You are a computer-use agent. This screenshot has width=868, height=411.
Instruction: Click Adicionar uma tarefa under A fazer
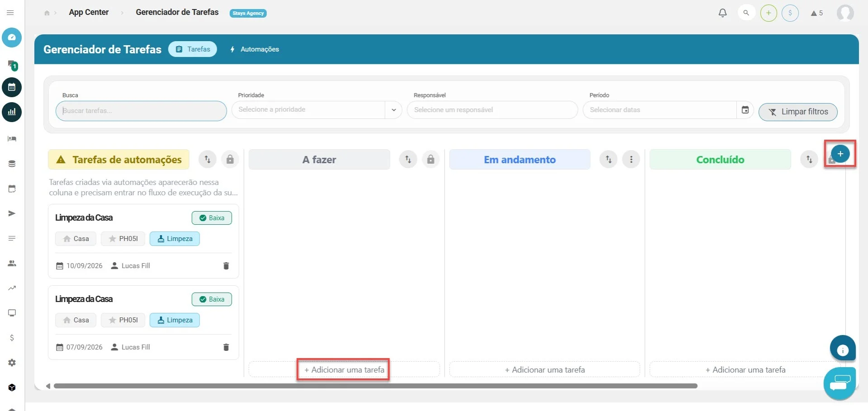(344, 370)
